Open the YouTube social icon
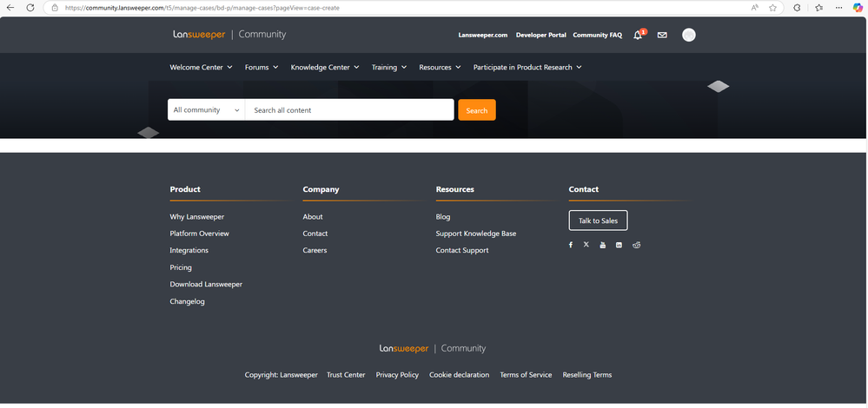868x408 pixels. [603, 246]
